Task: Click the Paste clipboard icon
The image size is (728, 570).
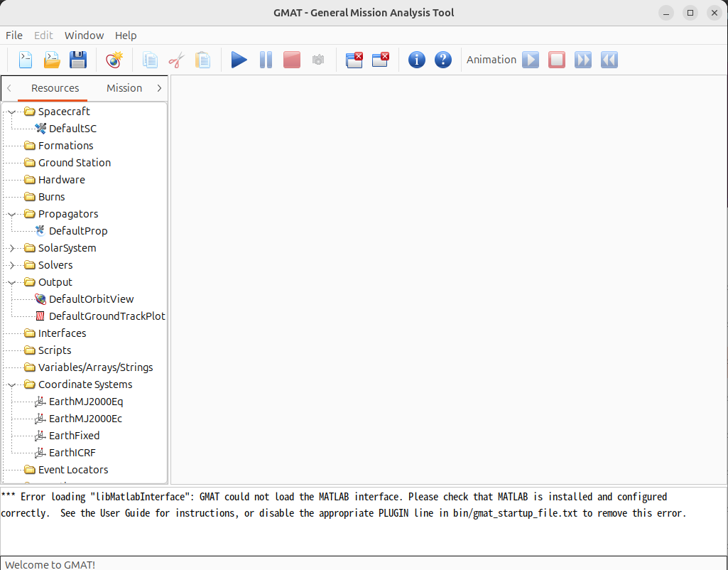Action: [203, 60]
